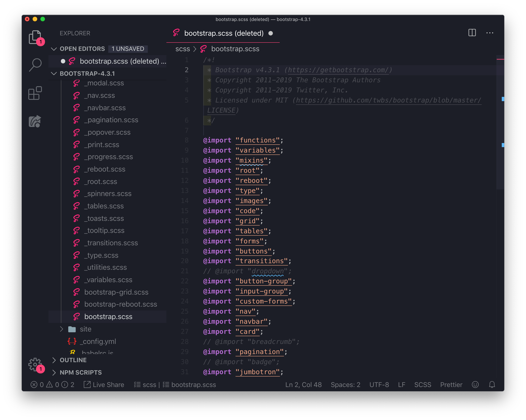This screenshot has height=420, width=526.
Task: Open the Explorer view in activity bar
Action: 35,37
